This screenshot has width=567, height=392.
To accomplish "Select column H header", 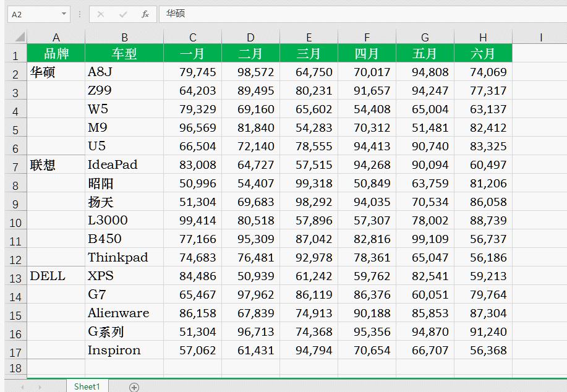I will tap(483, 35).
